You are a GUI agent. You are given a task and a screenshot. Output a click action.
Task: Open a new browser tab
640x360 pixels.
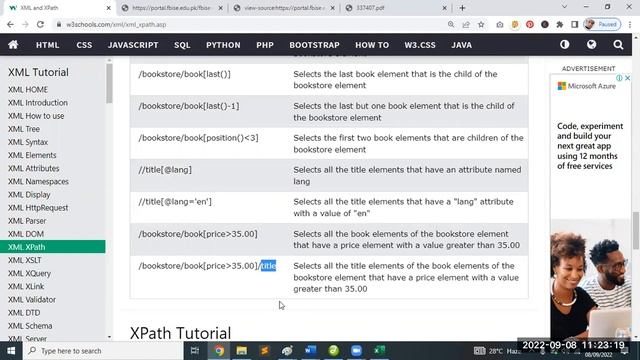coord(462,8)
